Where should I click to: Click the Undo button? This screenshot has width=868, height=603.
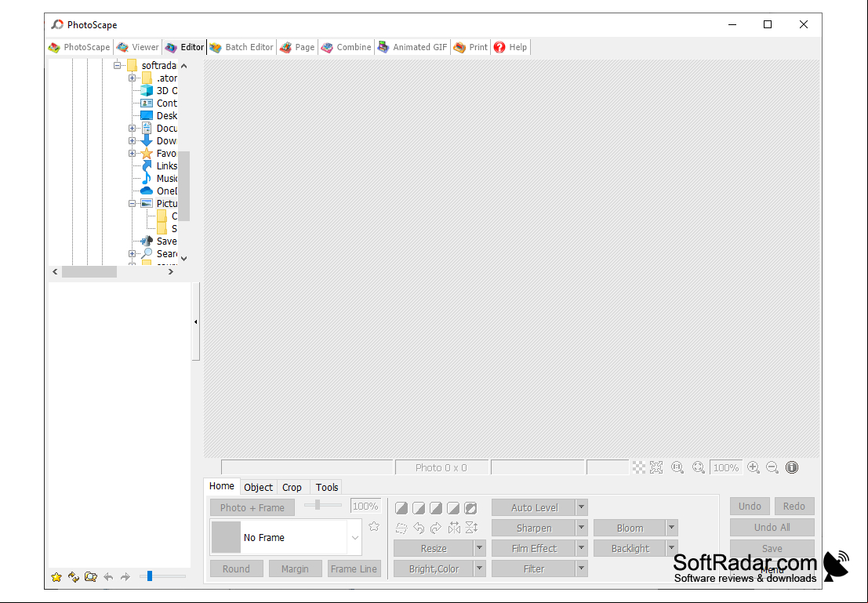750,506
